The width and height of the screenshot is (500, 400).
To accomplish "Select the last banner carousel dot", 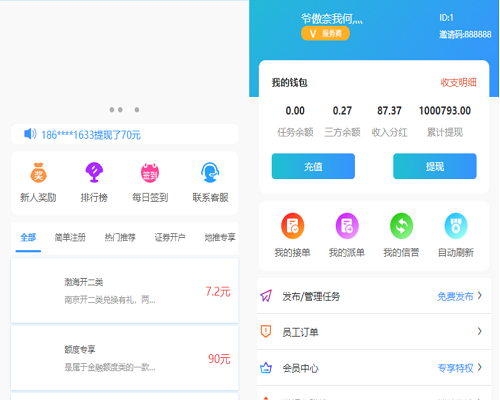I will click(137, 110).
